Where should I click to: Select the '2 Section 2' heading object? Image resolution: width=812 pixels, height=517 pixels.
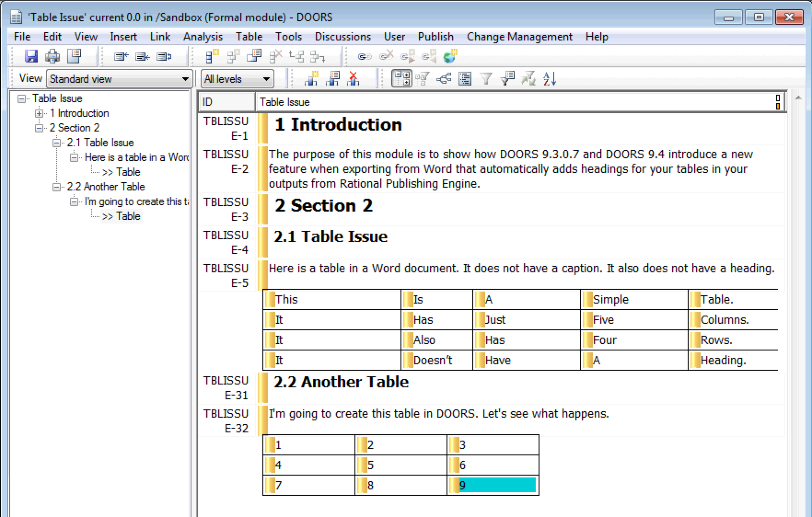click(324, 206)
